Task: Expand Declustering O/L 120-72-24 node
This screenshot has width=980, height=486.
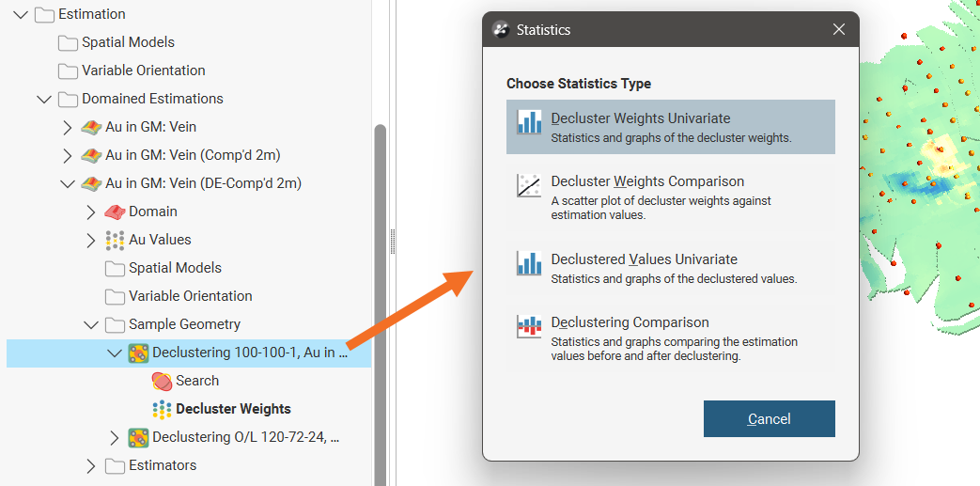Action: (115, 437)
